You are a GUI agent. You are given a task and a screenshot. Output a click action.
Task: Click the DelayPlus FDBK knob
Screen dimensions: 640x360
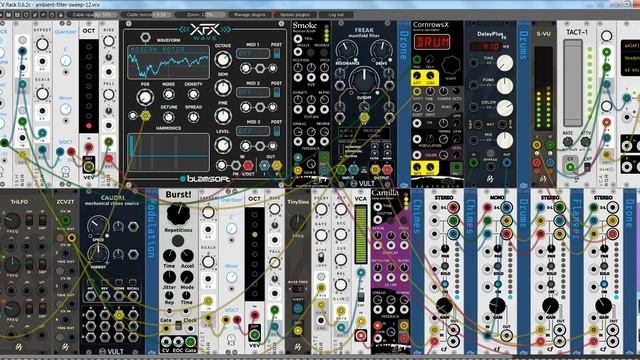(505, 85)
